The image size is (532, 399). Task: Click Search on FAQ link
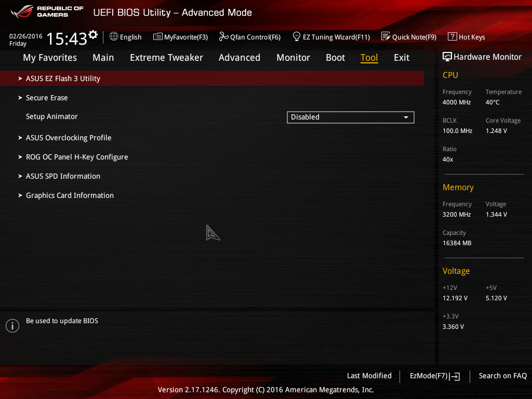pyautogui.click(x=502, y=376)
